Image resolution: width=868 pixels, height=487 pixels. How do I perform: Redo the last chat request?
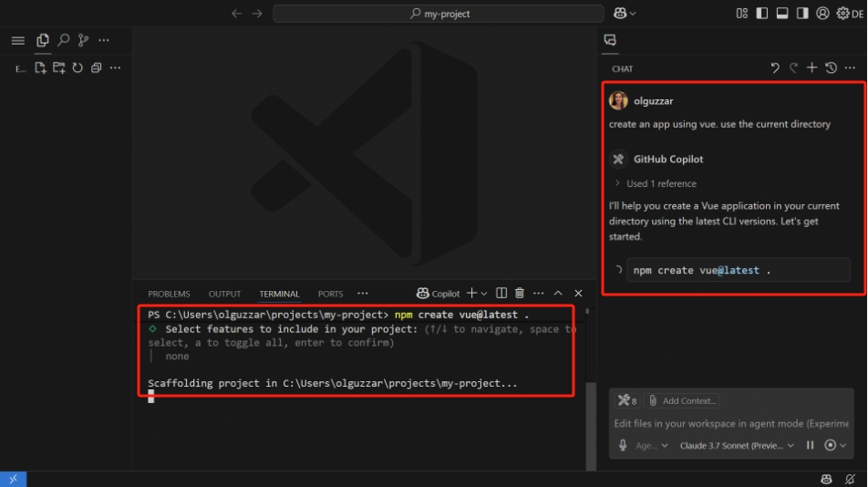pyautogui.click(x=793, y=68)
